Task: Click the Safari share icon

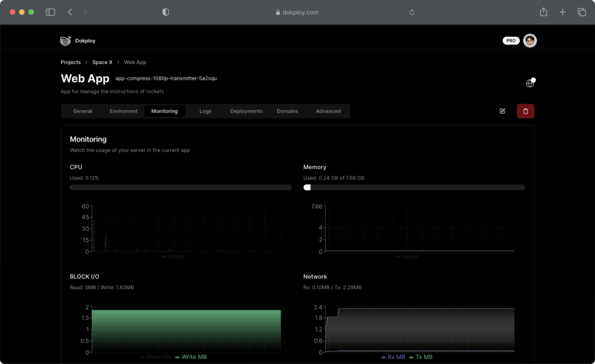Action: [544, 12]
